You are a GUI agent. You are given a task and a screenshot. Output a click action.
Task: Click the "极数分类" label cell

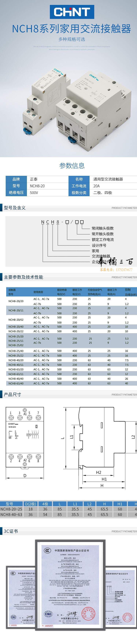click(79, 193)
